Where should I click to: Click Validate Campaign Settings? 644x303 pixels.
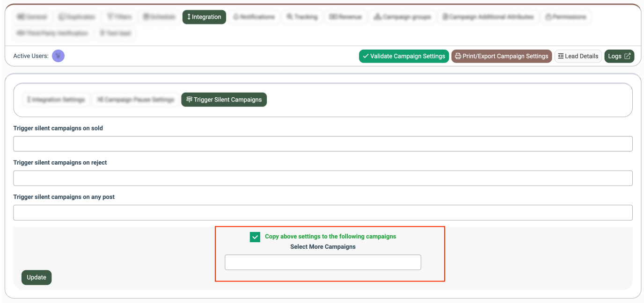[403, 56]
